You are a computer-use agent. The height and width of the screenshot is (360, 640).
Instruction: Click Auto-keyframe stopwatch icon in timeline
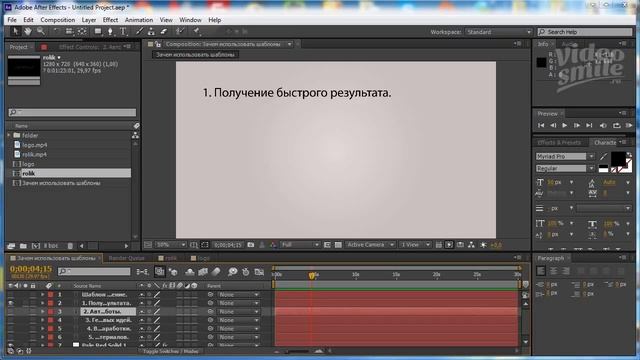tap(245, 272)
